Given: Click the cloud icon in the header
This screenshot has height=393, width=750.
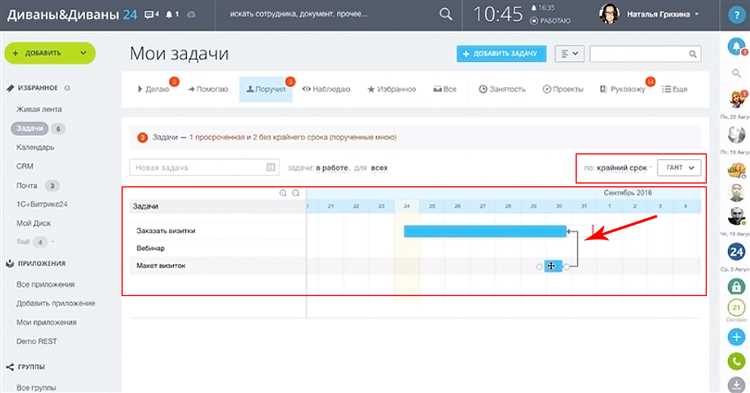Looking at the screenshot, I should (x=191, y=15).
